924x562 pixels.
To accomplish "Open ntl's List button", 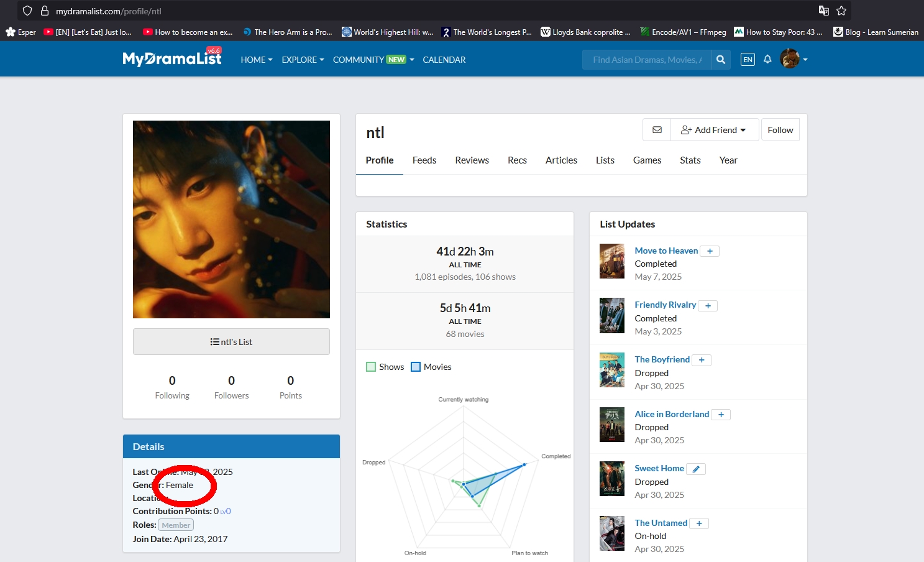I will pos(231,342).
